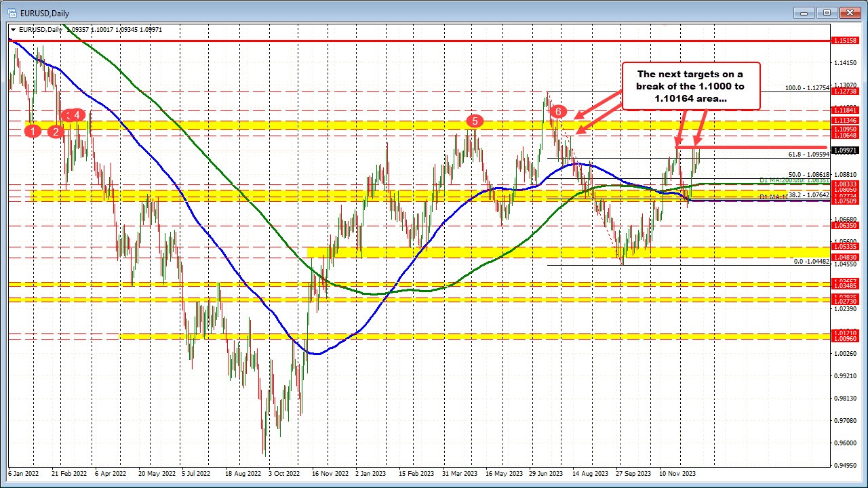868x488 pixels.
Task: Click circled marker 4 near the February highs
Action: pos(77,115)
